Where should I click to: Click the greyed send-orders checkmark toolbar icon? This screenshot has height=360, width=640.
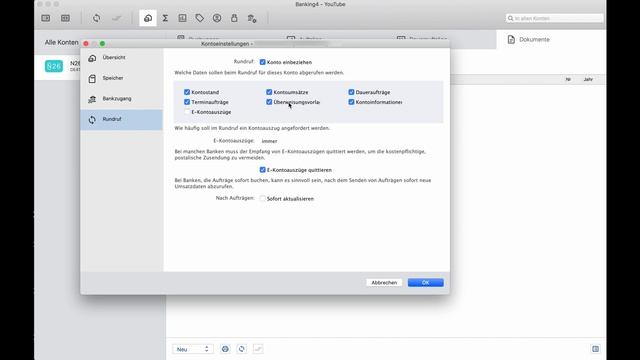pyautogui.click(x=116, y=18)
